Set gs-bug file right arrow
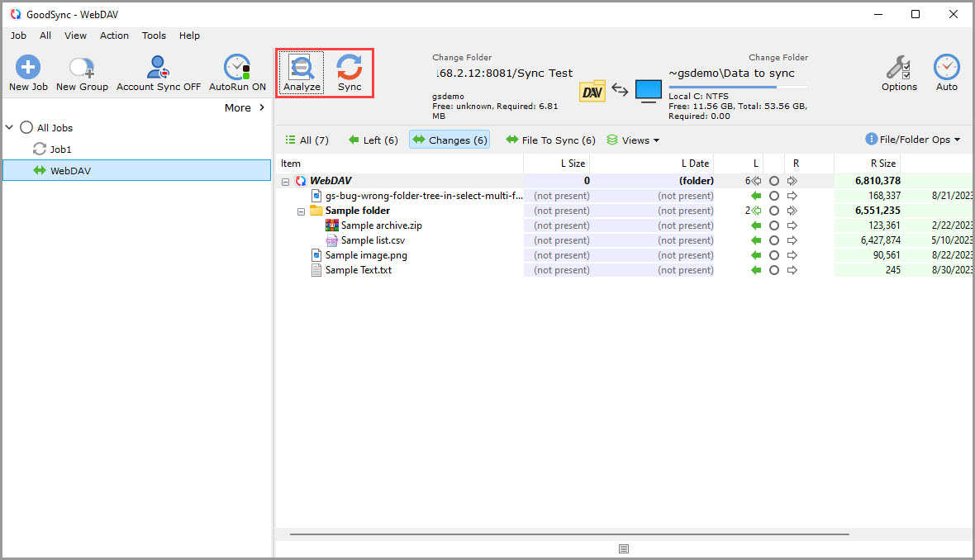This screenshot has width=975, height=560. pyautogui.click(x=792, y=196)
